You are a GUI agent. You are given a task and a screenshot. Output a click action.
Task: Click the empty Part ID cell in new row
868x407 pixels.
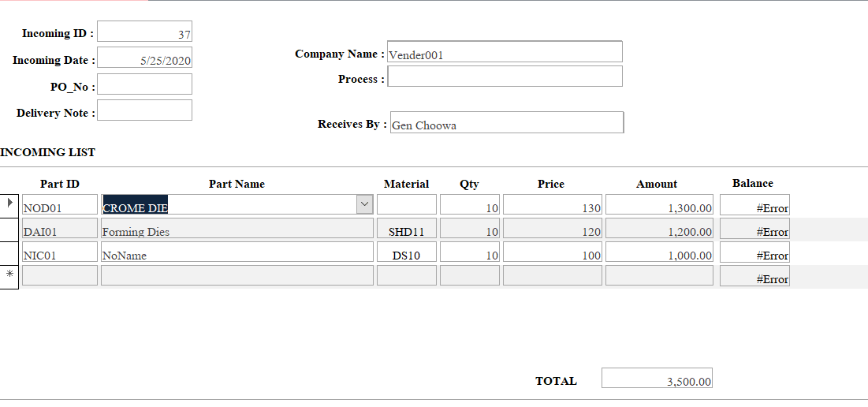tap(60, 275)
